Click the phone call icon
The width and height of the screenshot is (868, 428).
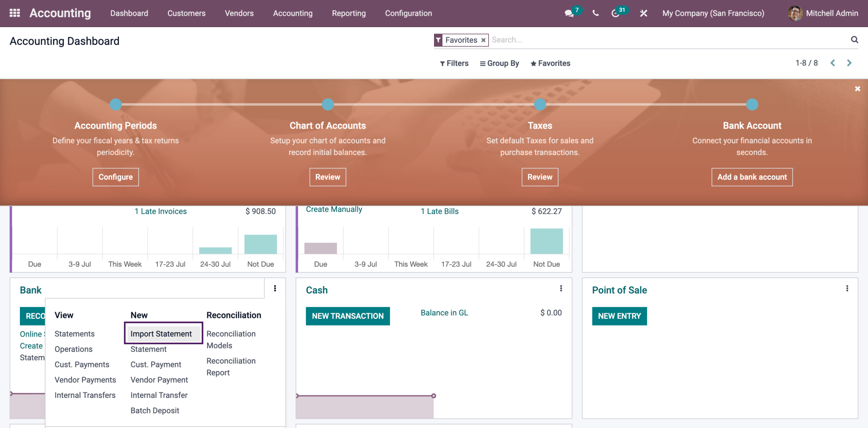pyautogui.click(x=595, y=13)
